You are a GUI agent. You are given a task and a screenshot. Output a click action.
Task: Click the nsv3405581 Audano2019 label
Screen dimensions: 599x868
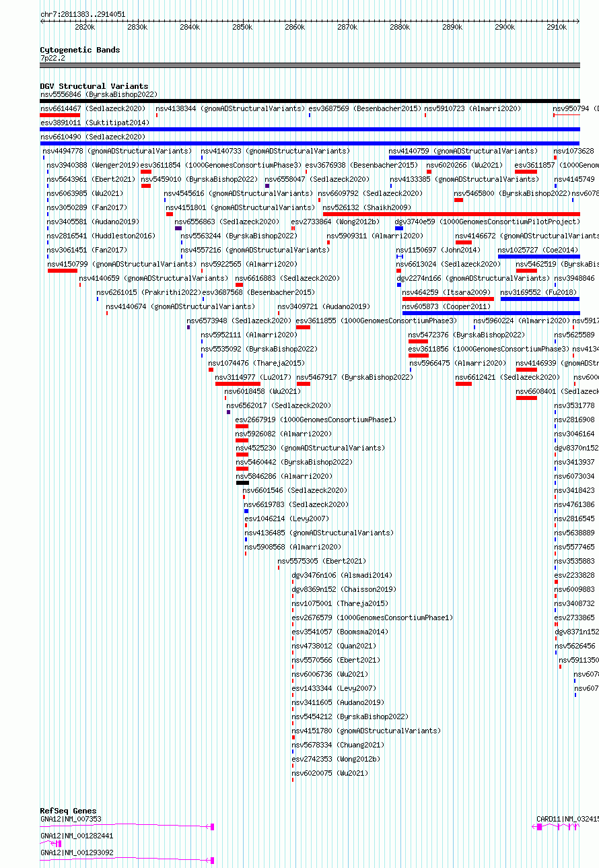coord(93,222)
